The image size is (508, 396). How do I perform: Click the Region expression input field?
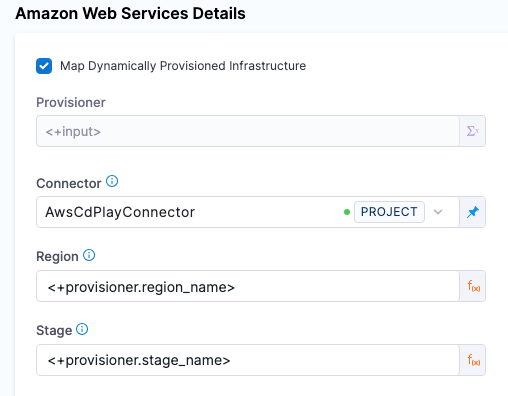[248, 286]
